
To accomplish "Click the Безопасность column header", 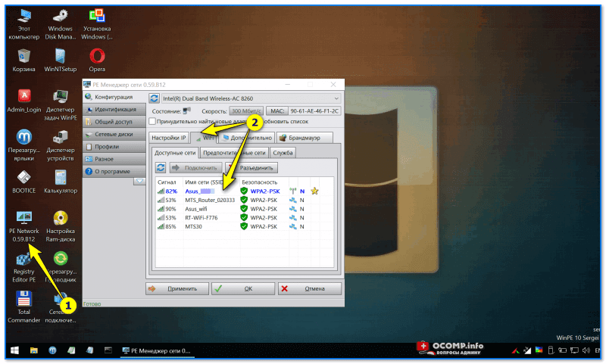I will point(264,182).
